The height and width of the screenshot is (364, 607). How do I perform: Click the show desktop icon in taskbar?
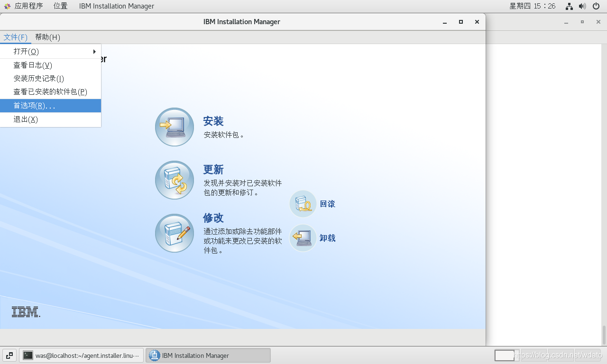(9, 355)
